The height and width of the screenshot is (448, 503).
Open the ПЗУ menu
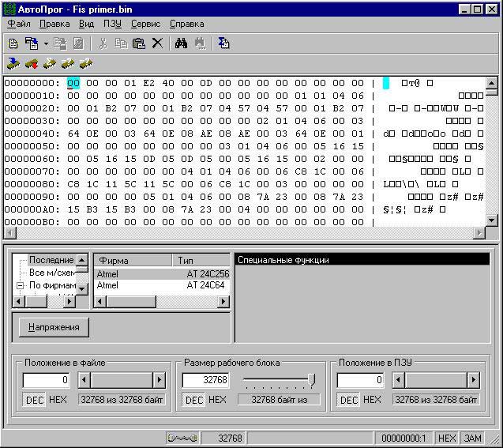112,24
